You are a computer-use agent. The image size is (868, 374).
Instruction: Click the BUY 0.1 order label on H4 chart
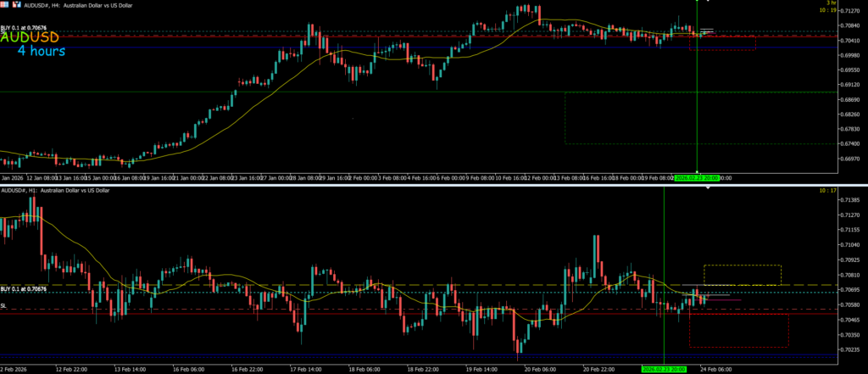pos(23,29)
